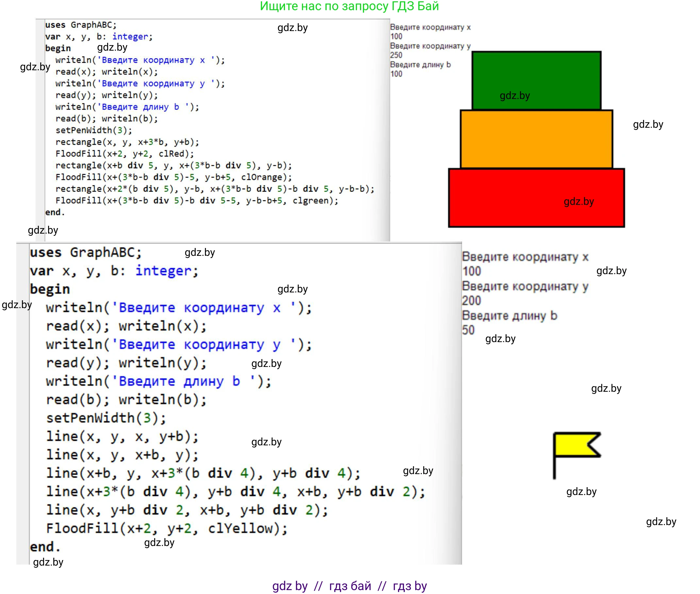The width and height of the screenshot is (700, 594).
Task: Click the 'begin' keyword in the lower code
Action: [x=50, y=289]
